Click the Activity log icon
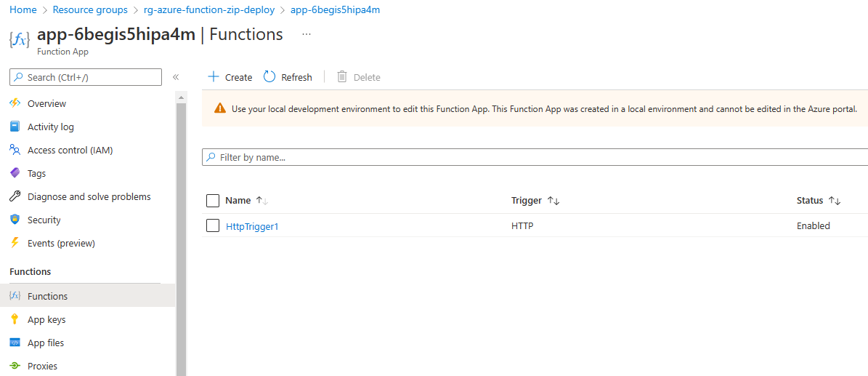Image resolution: width=868 pixels, height=376 pixels. (15, 127)
